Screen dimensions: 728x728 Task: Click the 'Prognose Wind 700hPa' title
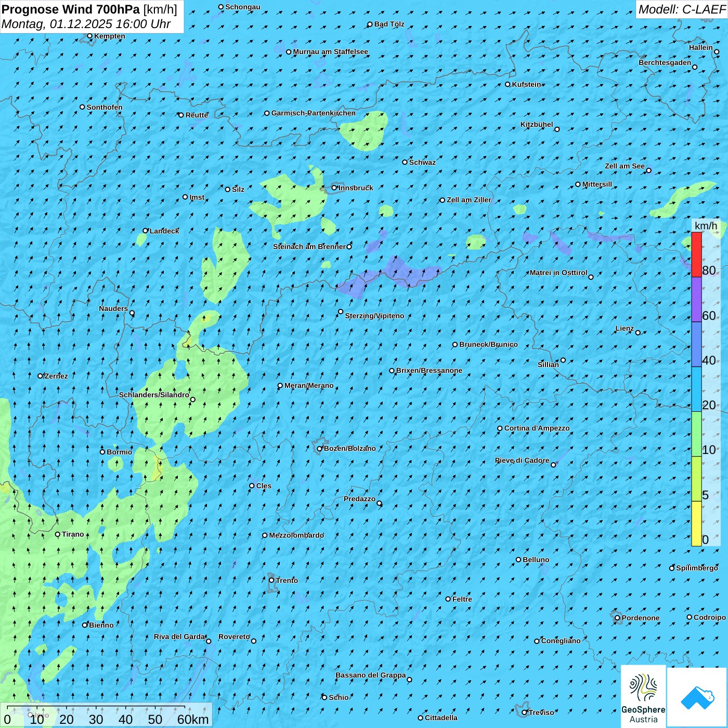pyautogui.click(x=71, y=9)
